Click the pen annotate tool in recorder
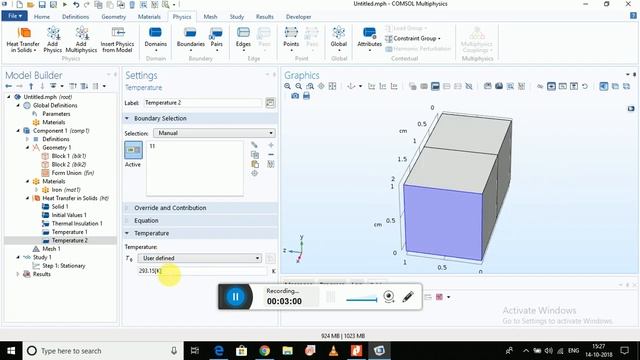 [408, 297]
